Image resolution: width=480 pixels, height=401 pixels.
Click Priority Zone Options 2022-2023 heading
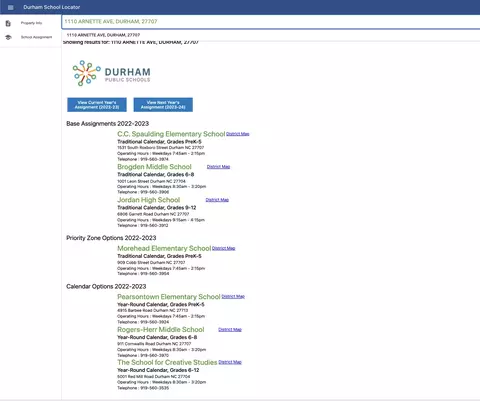pyautogui.click(x=111, y=238)
